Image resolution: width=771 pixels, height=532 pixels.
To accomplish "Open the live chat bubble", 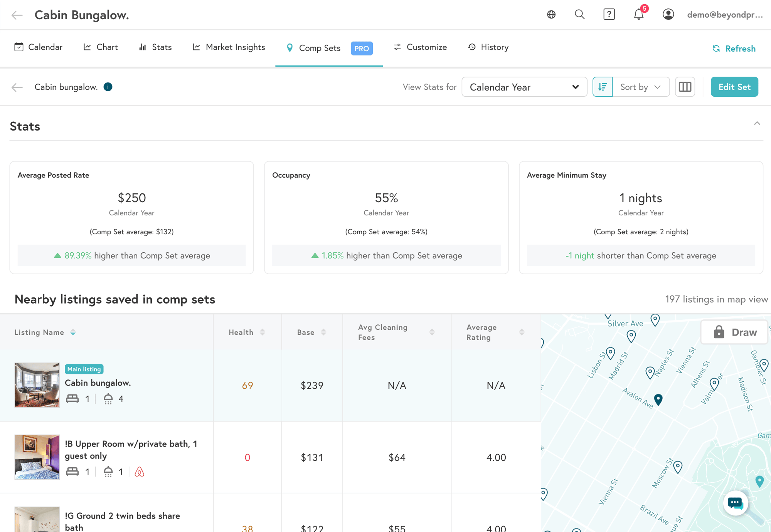I will click(735, 503).
